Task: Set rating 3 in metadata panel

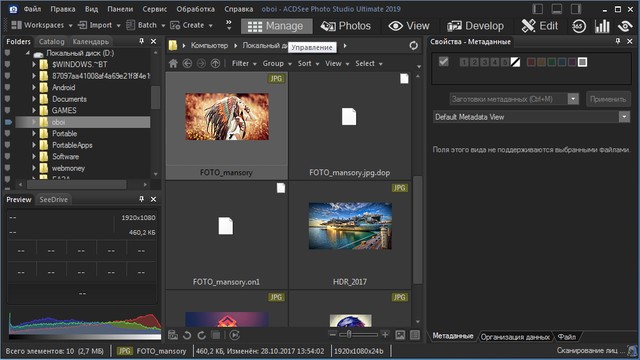Action: (484, 62)
